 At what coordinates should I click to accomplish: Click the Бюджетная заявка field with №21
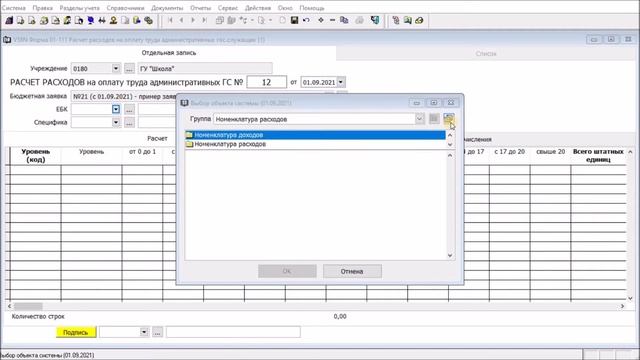124,96
